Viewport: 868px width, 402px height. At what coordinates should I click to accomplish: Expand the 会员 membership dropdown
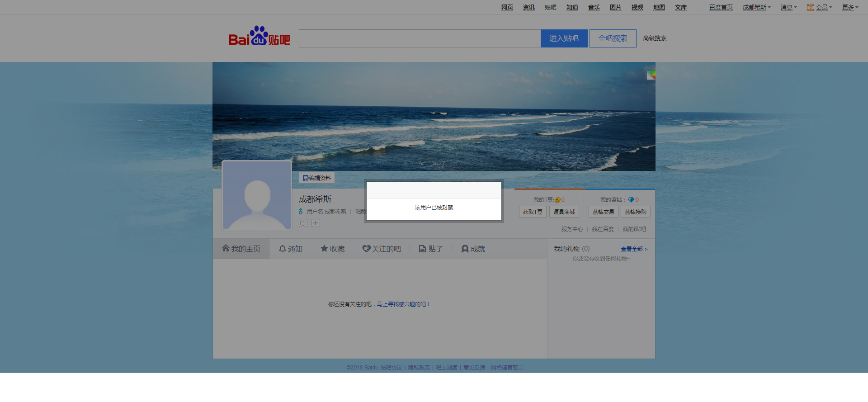pyautogui.click(x=820, y=7)
